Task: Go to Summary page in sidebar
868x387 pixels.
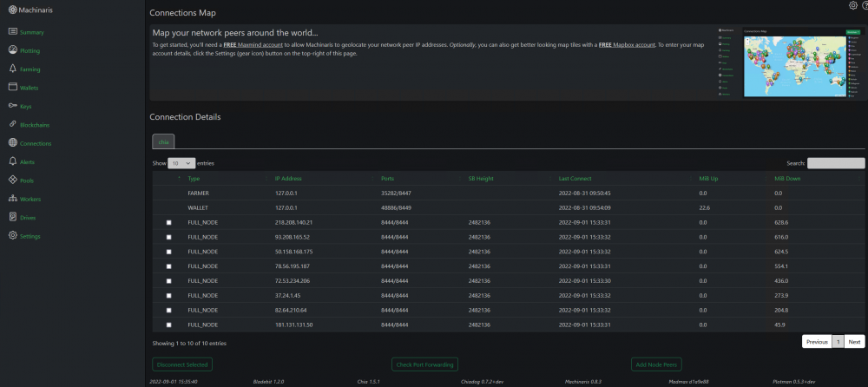Action: [31, 32]
